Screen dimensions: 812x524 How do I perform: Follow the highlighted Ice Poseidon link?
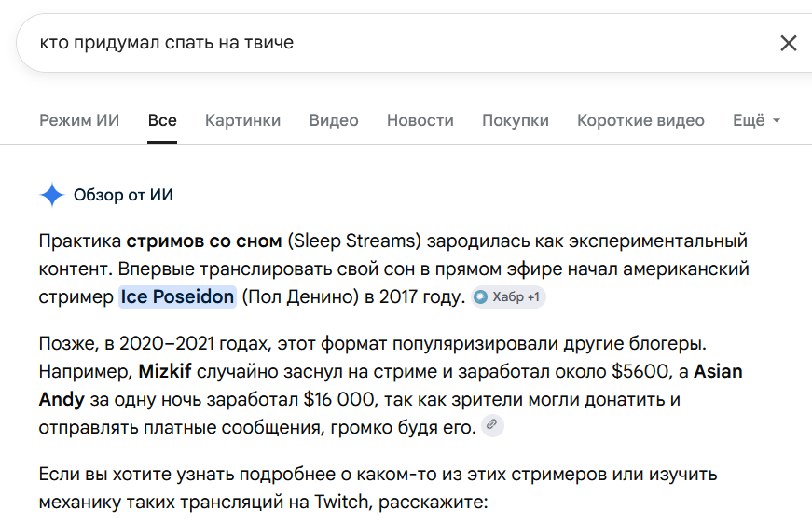(x=177, y=297)
